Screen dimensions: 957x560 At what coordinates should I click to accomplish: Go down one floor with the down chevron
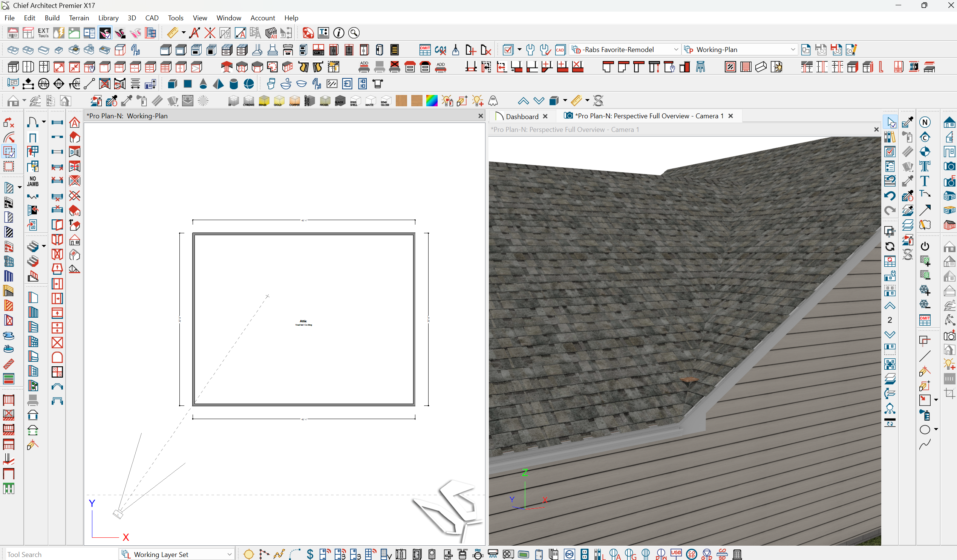[890, 335]
